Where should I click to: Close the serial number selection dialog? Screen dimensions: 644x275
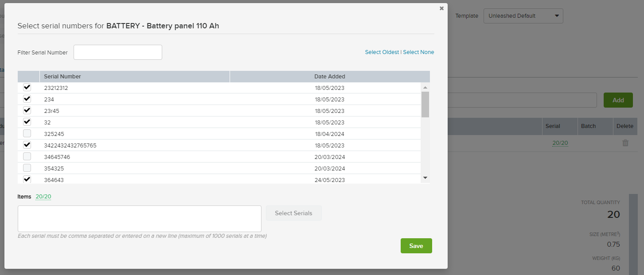441,8
